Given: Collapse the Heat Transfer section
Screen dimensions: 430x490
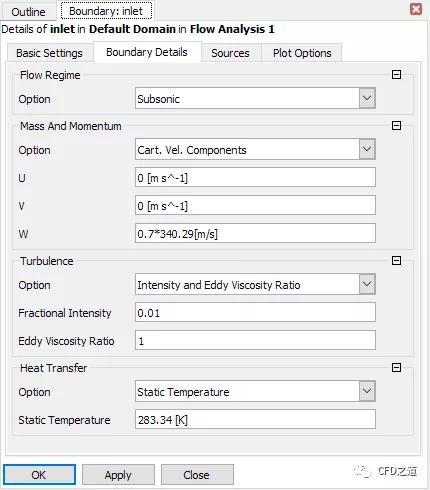Looking at the screenshot, I should (396, 368).
